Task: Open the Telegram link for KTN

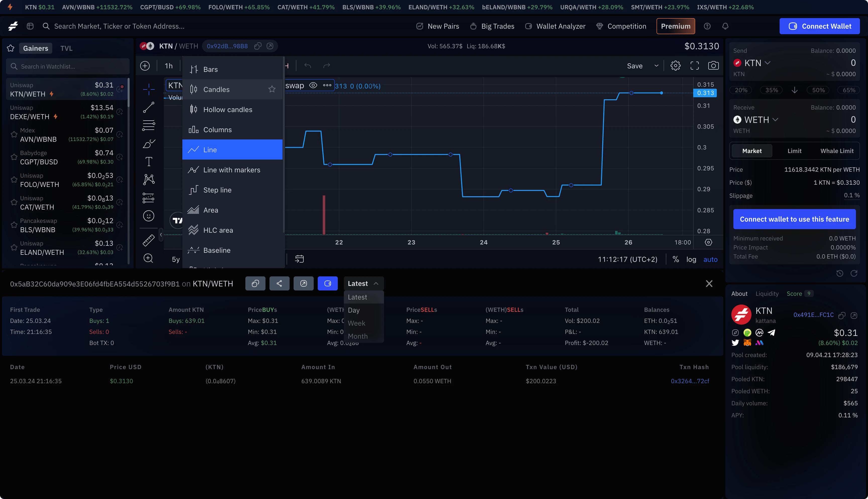Action: pyautogui.click(x=771, y=332)
